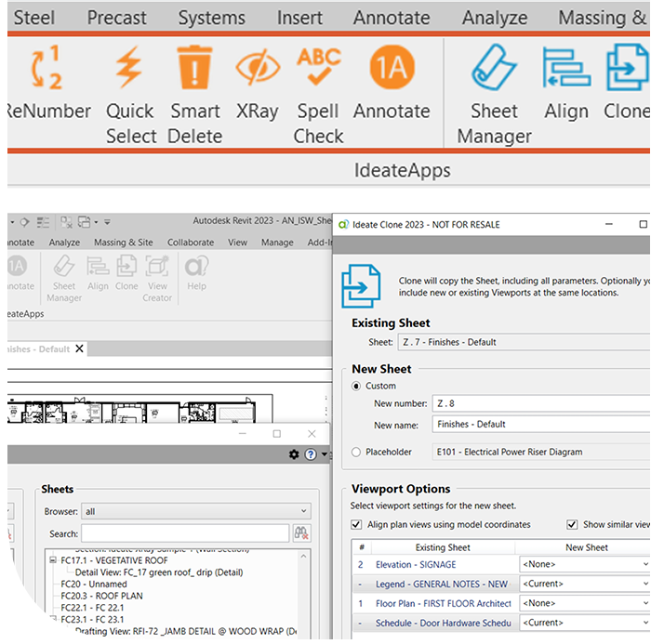Click the Ideate Clone logo in the title bar

click(x=343, y=225)
